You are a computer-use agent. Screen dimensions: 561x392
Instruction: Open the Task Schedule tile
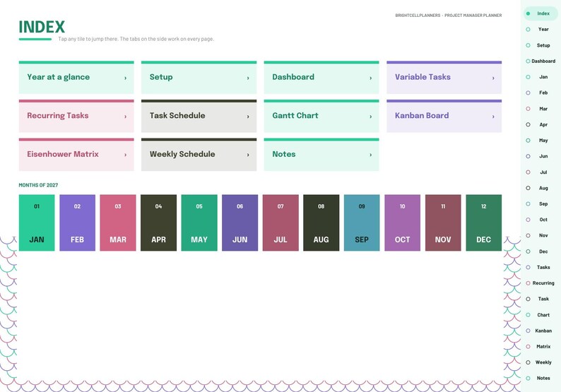click(x=199, y=116)
